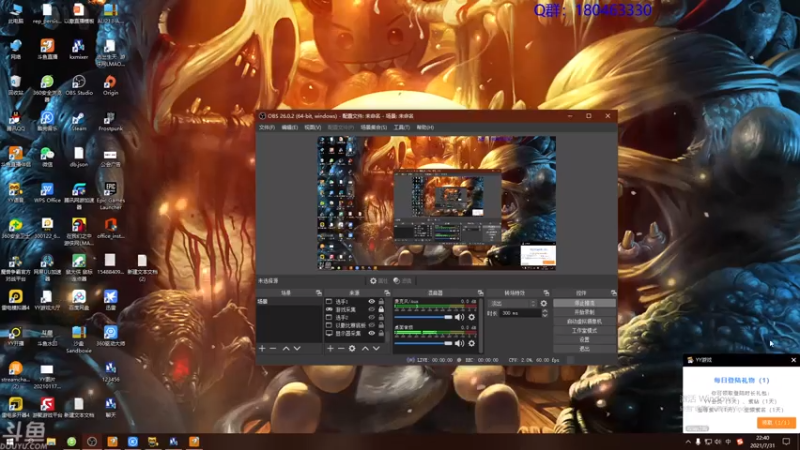Open taskbar clock showing 22:40
This screenshot has width=800, height=450.
(x=763, y=442)
